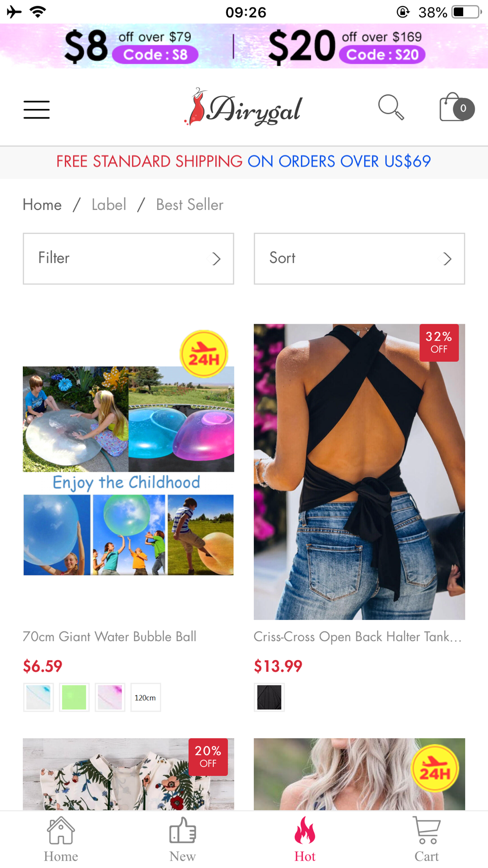The width and height of the screenshot is (488, 868).
Task: Open the Criss-Cross Halter Tank product image
Action: pyautogui.click(x=359, y=472)
